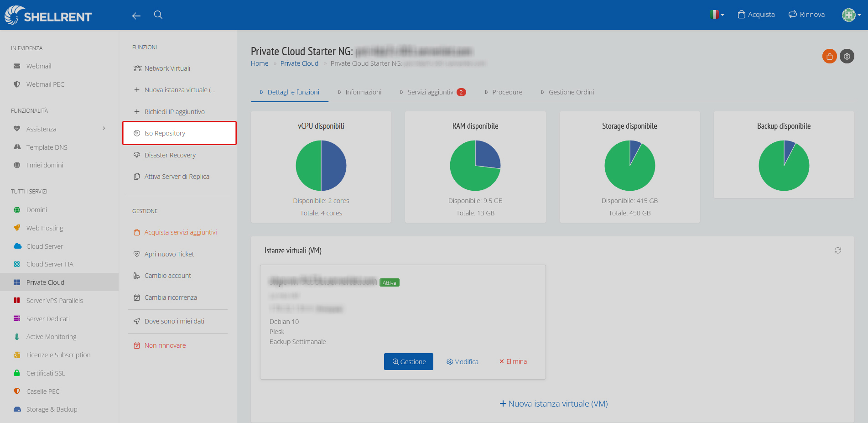The width and height of the screenshot is (868, 423).
Task: Click the back arrow icon in header
Action: (136, 16)
